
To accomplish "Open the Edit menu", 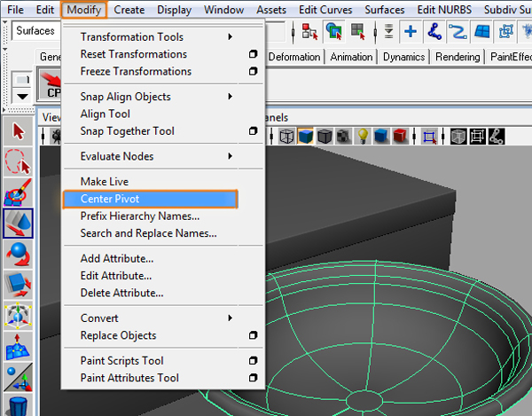I will [45, 10].
